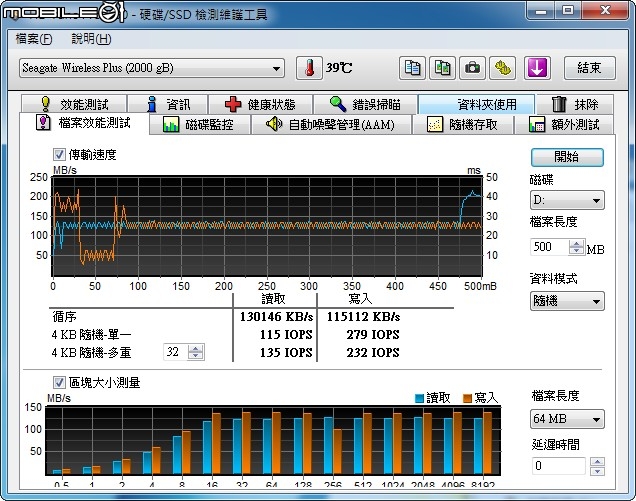
Task: Open the 檔案(F) menu
Action: click(34, 39)
